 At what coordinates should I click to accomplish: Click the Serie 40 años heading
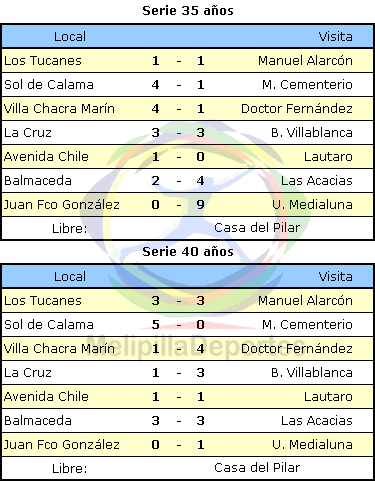click(188, 251)
